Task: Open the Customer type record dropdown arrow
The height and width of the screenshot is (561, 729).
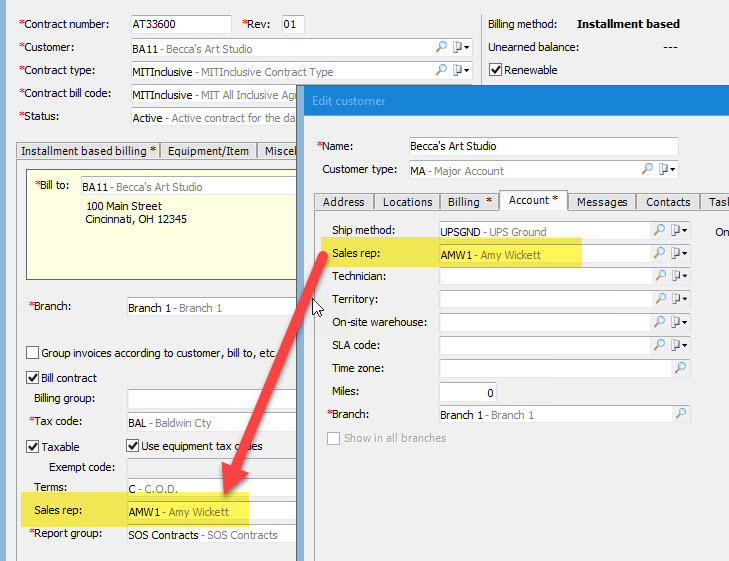Action: [x=669, y=170]
